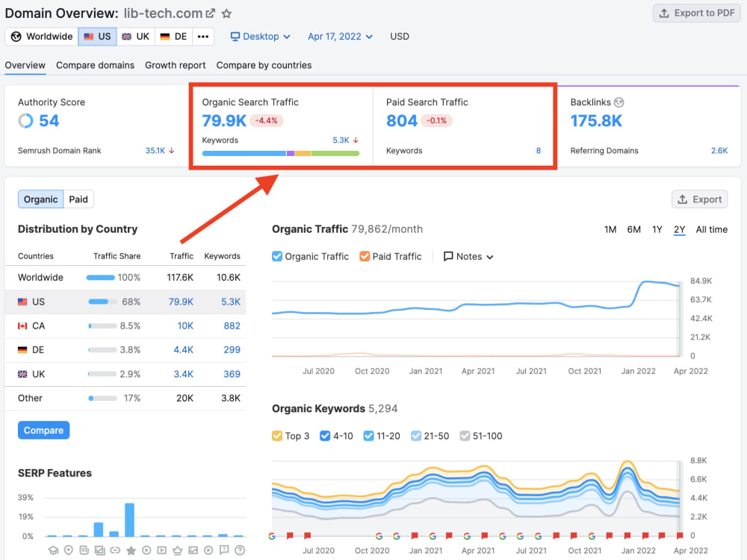Screen dimensions: 747x560
Task: Click the Export button above the chart
Action: [x=699, y=199]
